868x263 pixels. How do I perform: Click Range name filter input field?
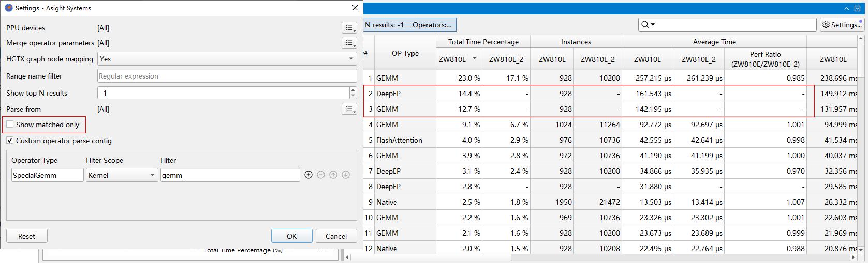pyautogui.click(x=227, y=76)
